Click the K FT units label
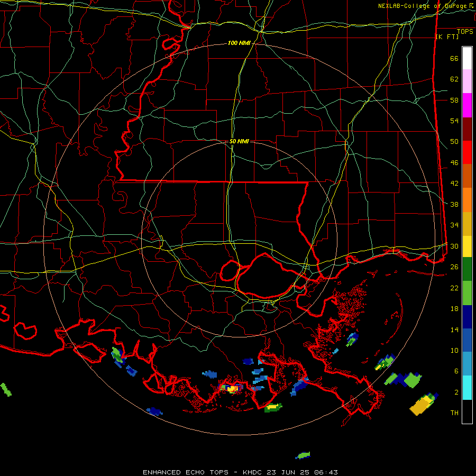Image resolution: width=476 pixels, height=476 pixels. 447,36
